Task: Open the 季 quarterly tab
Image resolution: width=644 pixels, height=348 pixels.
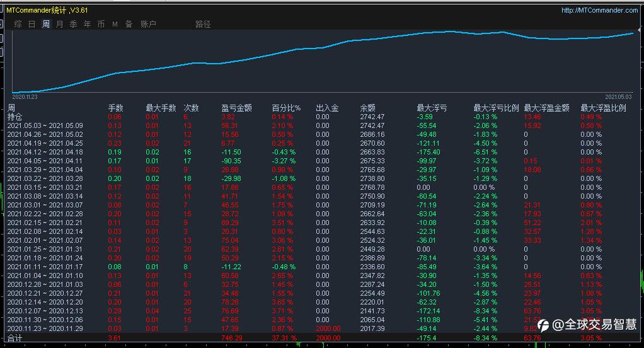Action: click(x=74, y=24)
